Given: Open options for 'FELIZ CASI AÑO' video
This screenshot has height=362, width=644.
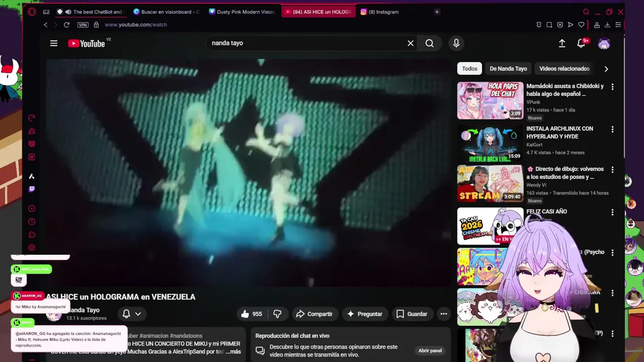Looking at the screenshot, I should coord(612,213).
